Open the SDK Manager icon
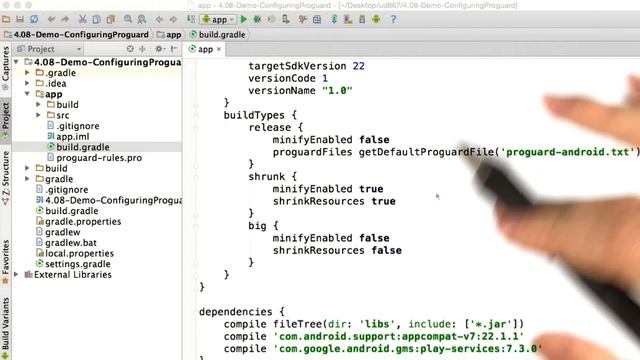The image size is (640, 360). tap(362, 19)
